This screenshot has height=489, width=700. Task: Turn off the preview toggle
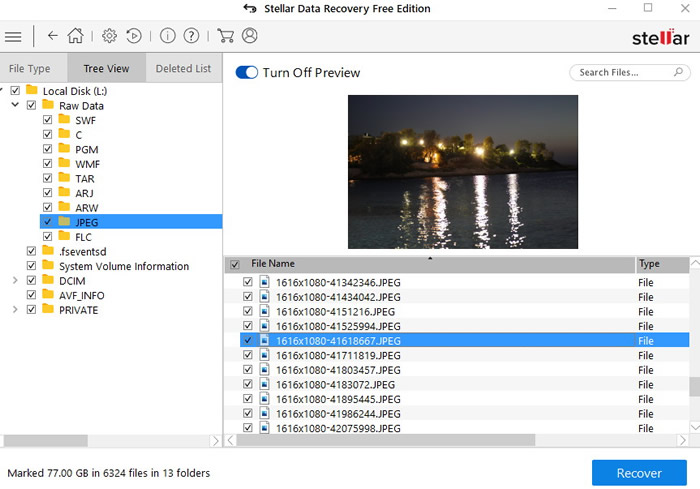(x=246, y=73)
